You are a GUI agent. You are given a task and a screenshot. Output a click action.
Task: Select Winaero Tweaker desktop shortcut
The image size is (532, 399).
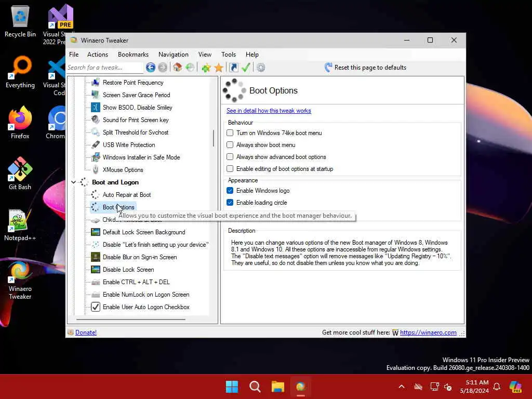click(x=20, y=280)
